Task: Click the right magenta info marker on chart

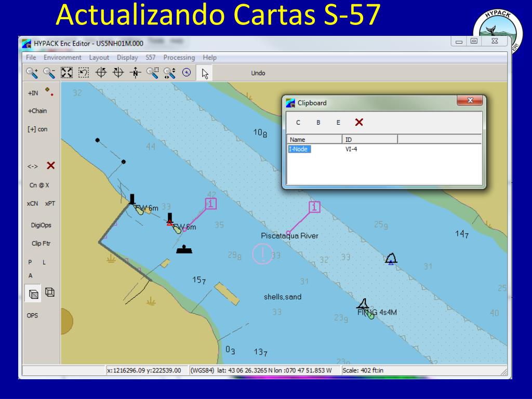Action: pyautogui.click(x=314, y=207)
